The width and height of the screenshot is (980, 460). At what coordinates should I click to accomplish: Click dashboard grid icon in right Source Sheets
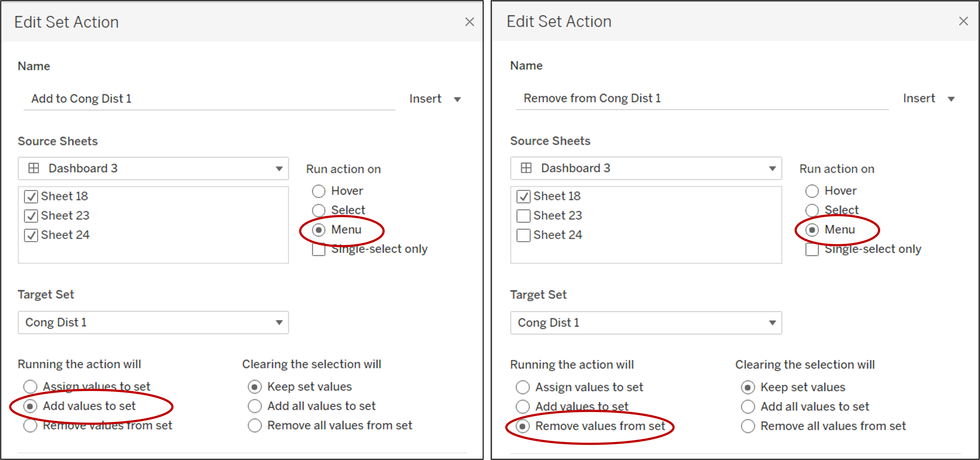pyautogui.click(x=526, y=168)
